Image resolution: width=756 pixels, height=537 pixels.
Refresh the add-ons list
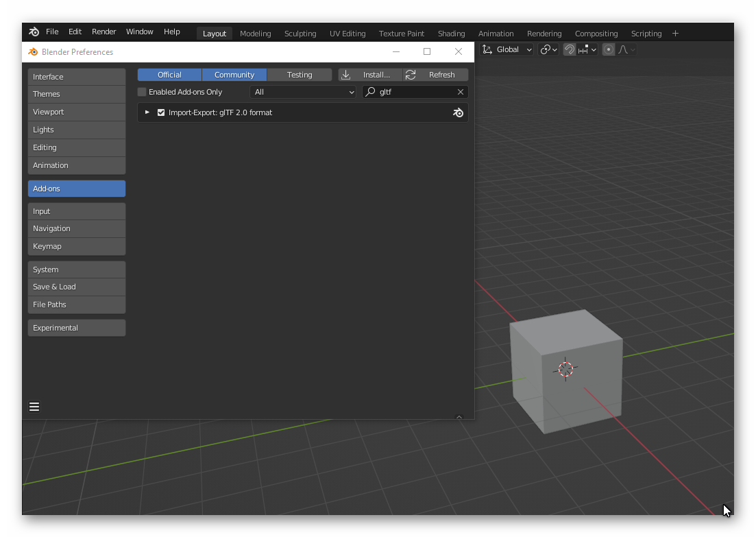(x=436, y=75)
